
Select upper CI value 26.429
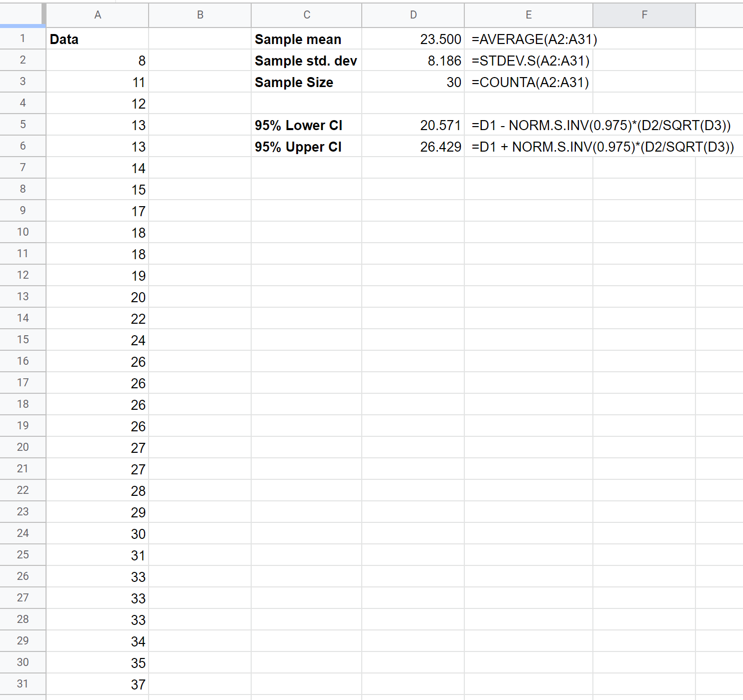[413, 147]
